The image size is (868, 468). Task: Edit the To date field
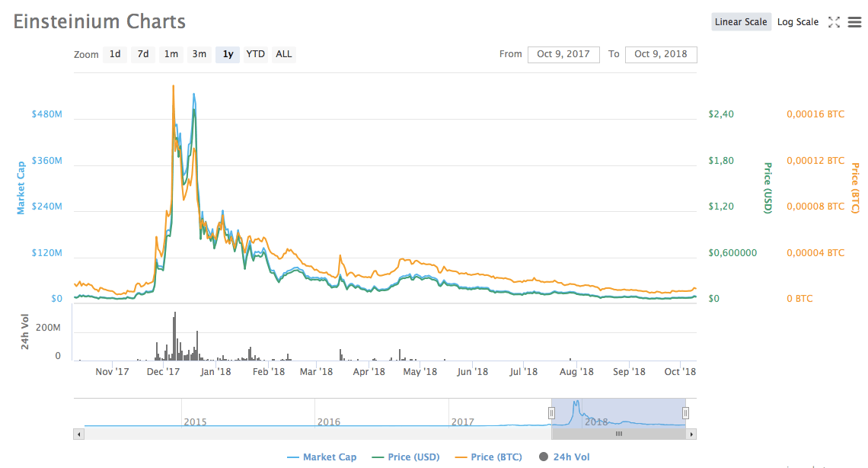661,54
